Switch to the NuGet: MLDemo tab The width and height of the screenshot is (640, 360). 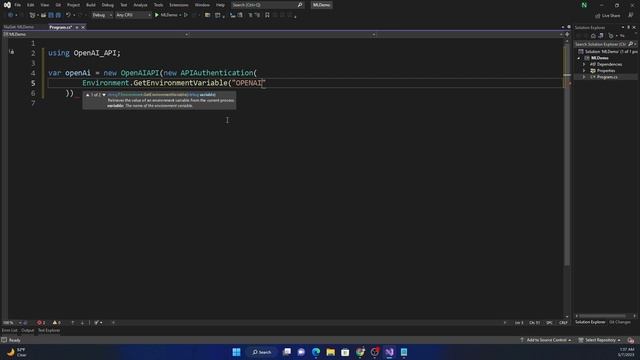pyautogui.click(x=19, y=27)
